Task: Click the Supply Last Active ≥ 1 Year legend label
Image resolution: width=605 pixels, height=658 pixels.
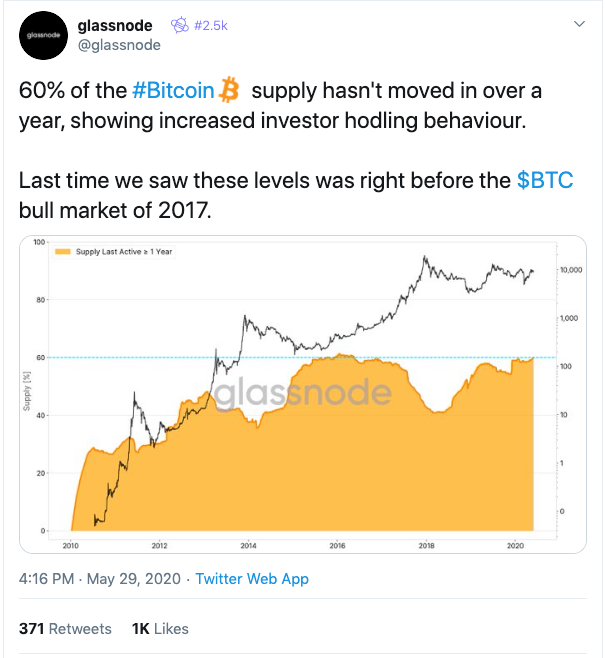Action: 124,252
